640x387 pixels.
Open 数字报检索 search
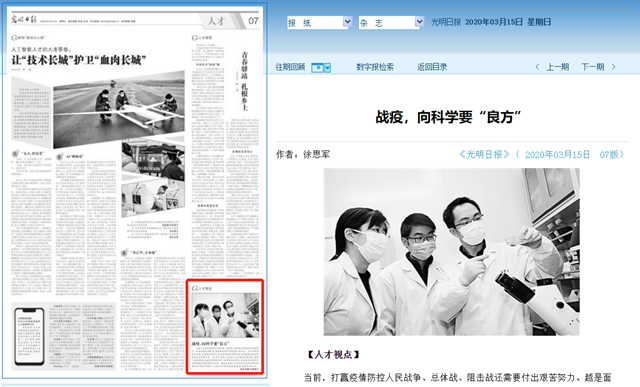(375, 67)
